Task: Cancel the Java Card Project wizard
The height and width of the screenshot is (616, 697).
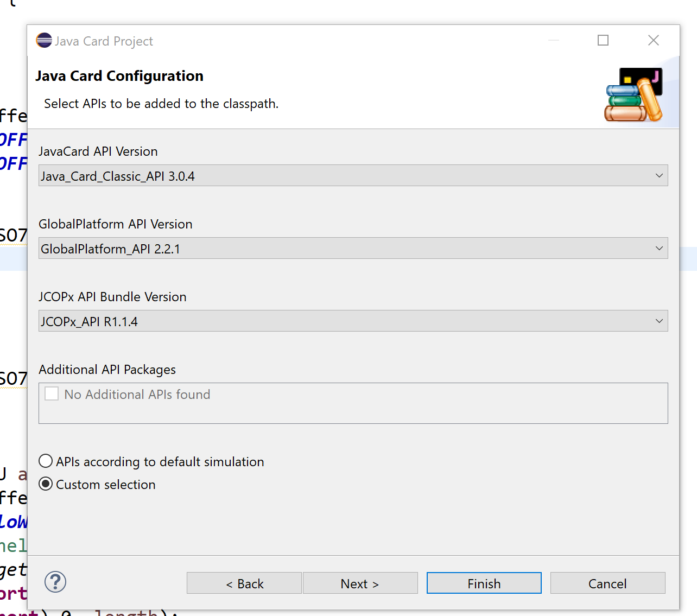Action: point(607,583)
